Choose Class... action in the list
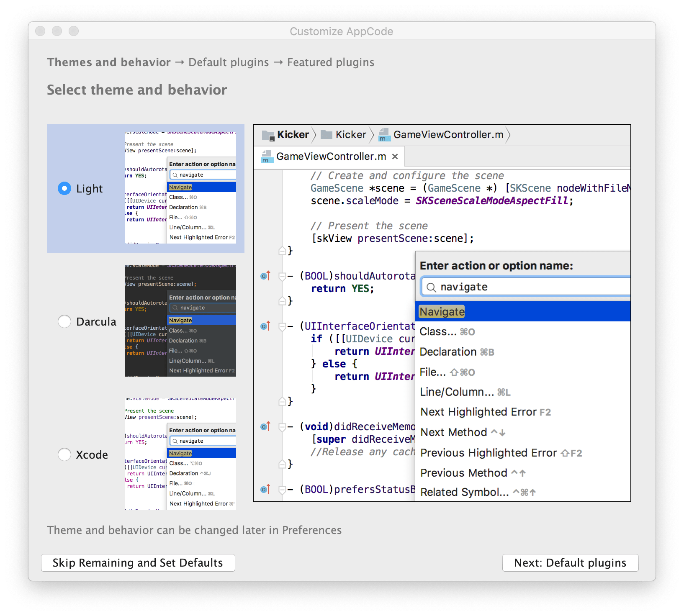This screenshot has width=684, height=616. tap(523, 332)
